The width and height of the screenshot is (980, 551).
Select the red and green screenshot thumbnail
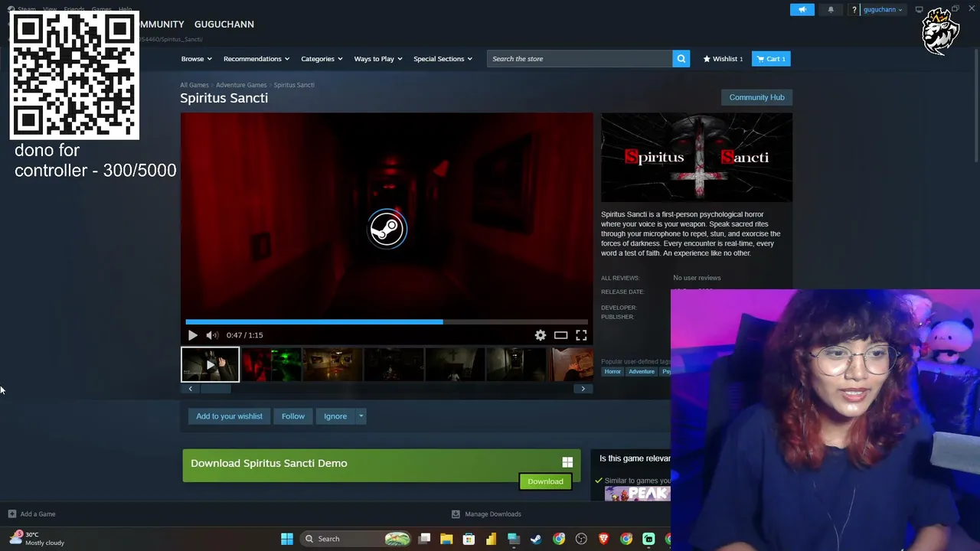(x=271, y=364)
